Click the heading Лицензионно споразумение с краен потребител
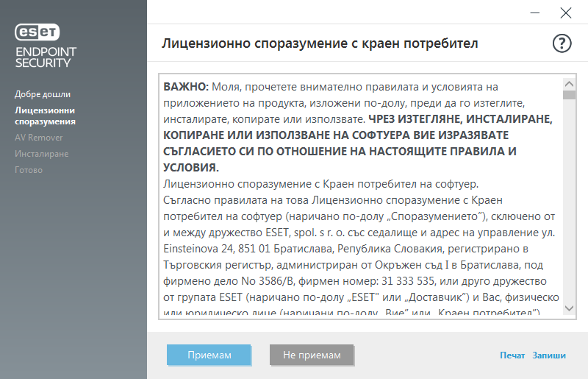Viewport: 588px width, 379px height. click(x=320, y=43)
